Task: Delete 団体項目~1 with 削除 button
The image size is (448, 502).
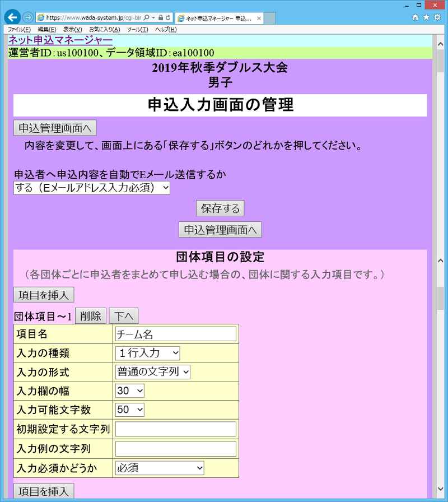Action: 91,316
